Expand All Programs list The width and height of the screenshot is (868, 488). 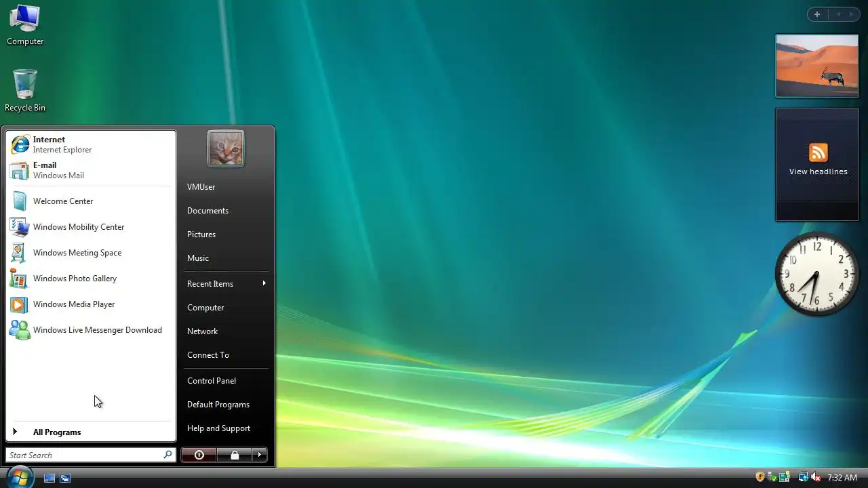(x=90, y=432)
